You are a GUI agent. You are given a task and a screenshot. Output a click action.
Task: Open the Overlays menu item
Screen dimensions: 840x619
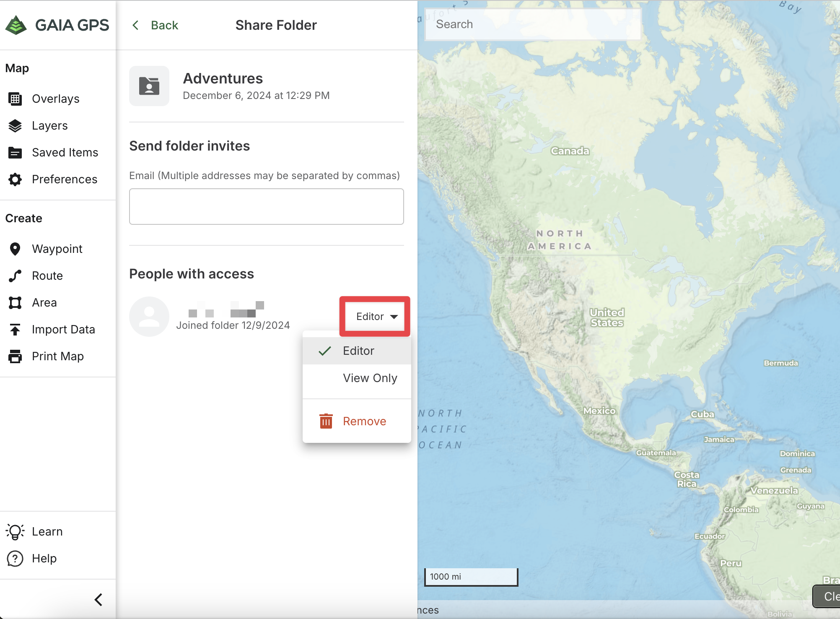(56, 99)
